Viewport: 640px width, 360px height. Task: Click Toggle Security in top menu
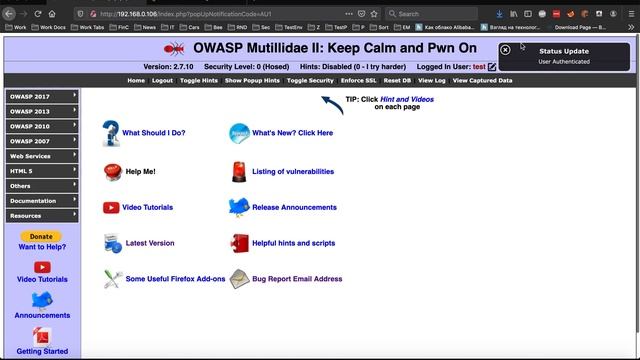(310, 80)
